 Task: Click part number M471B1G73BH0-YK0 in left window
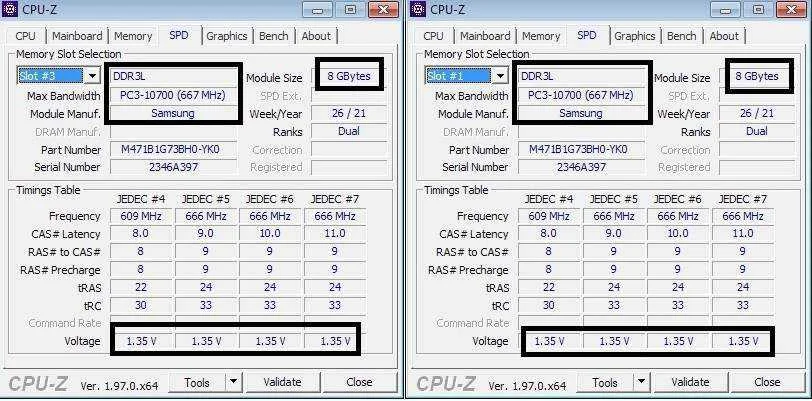click(173, 149)
